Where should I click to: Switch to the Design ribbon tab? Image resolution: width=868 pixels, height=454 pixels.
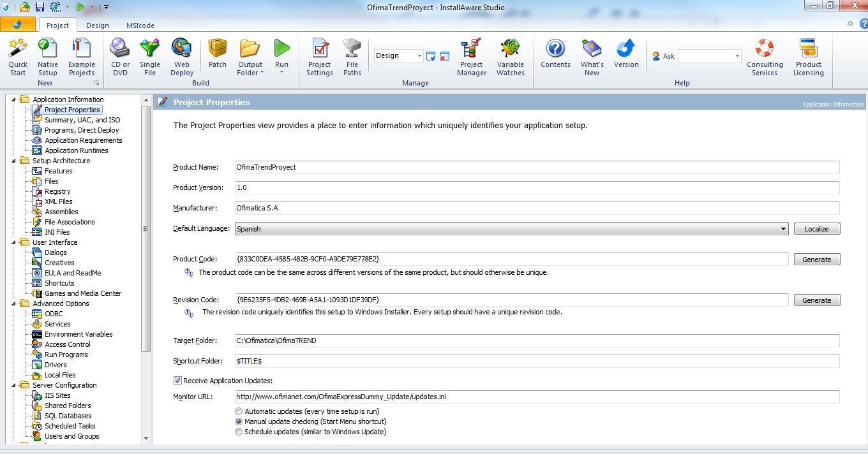[98, 26]
